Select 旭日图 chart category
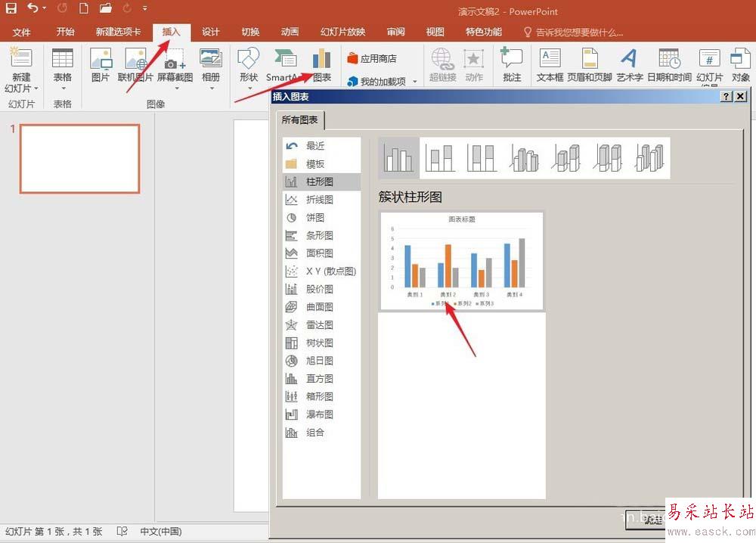756x543 pixels. point(320,361)
